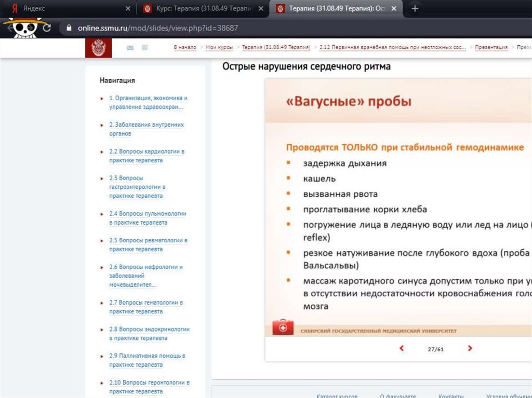Expand arrow beside 2.4 Вопросы пульмонологии
Image resolution: width=532 pixels, height=398 pixels.
point(102,214)
